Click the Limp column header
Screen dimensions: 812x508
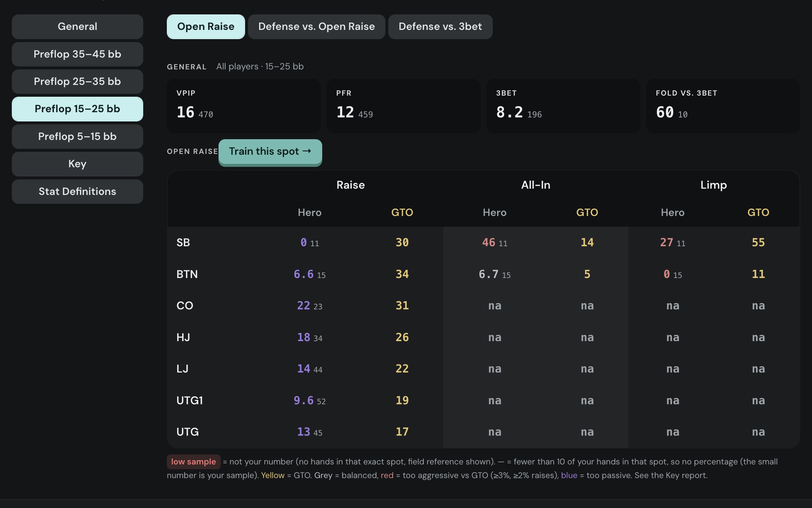713,185
